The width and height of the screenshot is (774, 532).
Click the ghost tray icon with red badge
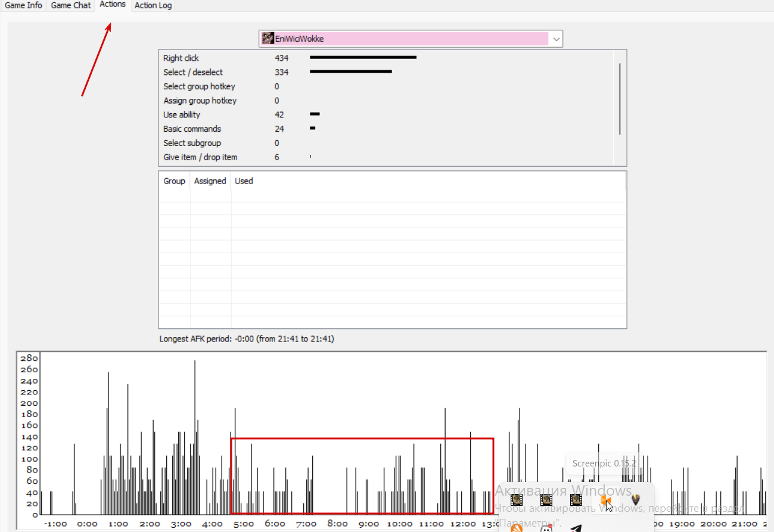(x=546, y=528)
